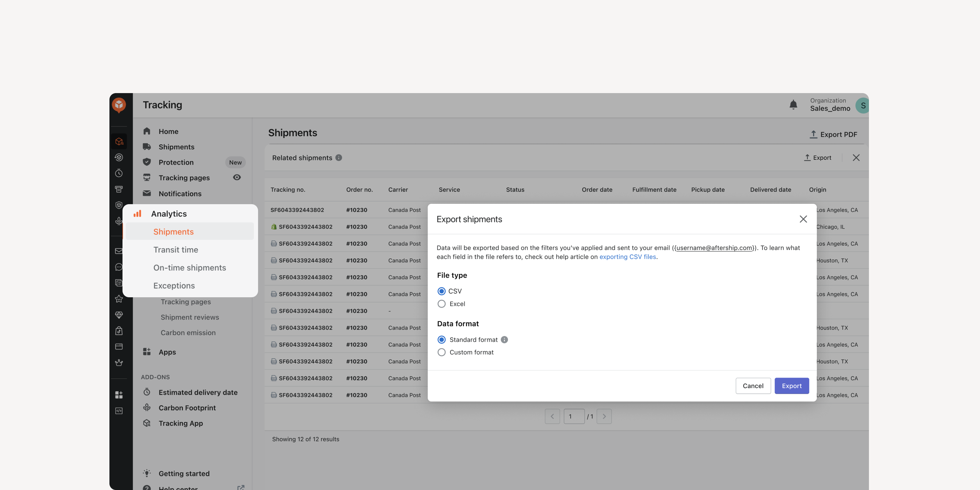The height and width of the screenshot is (490, 980).
Task: Click info icon next to Standard format
Action: point(504,340)
